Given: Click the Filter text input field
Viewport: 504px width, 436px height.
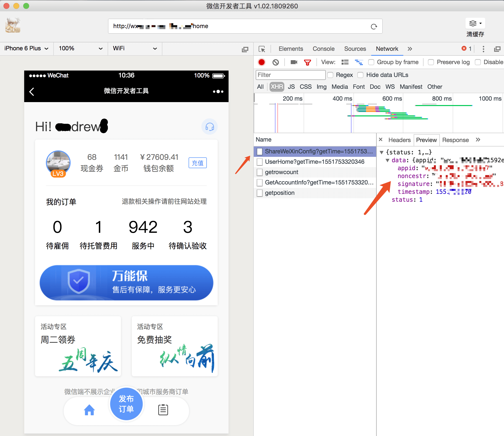Looking at the screenshot, I should 291,75.
